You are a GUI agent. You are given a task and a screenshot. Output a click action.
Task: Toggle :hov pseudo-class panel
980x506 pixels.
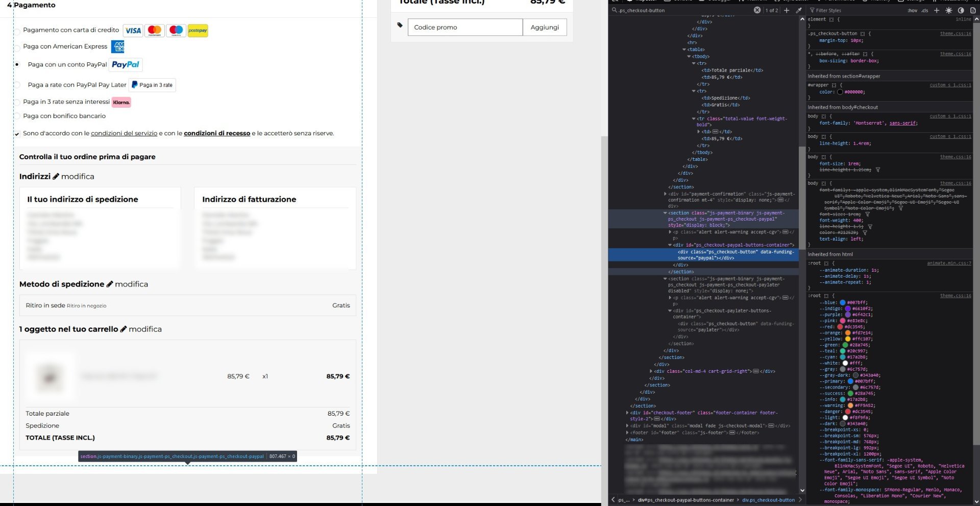(x=912, y=10)
